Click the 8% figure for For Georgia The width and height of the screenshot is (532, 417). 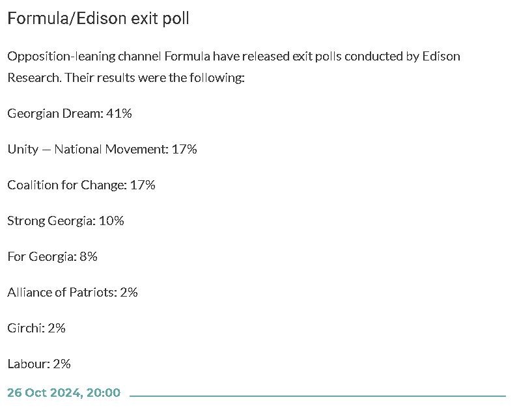tap(87, 256)
